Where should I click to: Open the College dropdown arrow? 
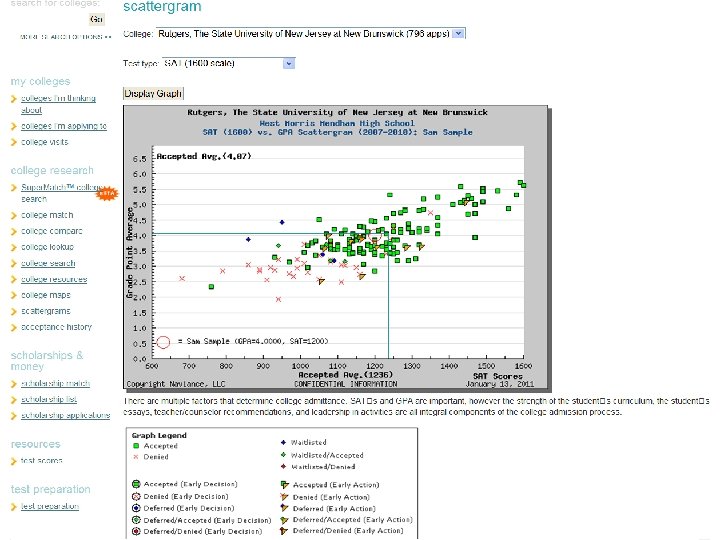458,34
